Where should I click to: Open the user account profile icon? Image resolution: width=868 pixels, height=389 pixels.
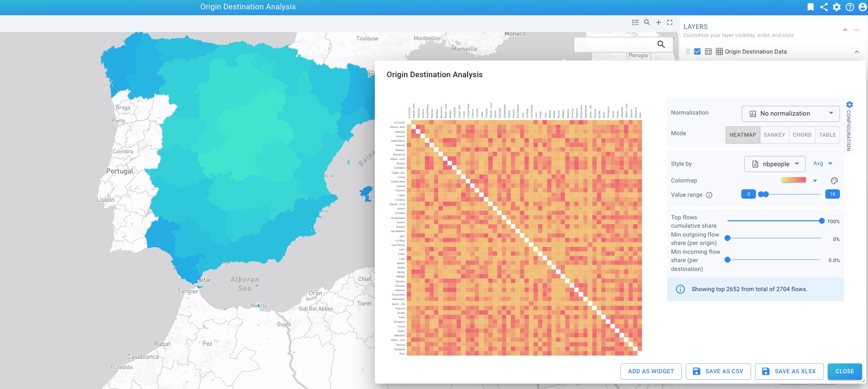[x=863, y=7]
